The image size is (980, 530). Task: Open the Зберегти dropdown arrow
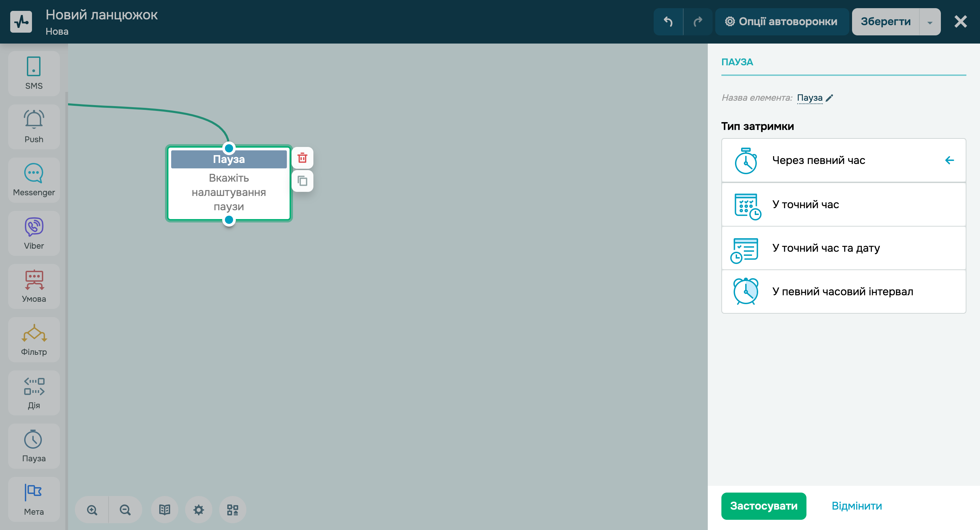[x=929, y=22]
